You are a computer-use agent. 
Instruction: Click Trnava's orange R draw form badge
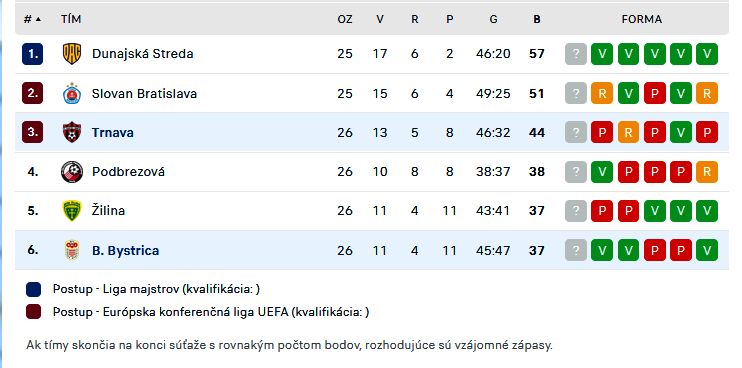point(628,132)
